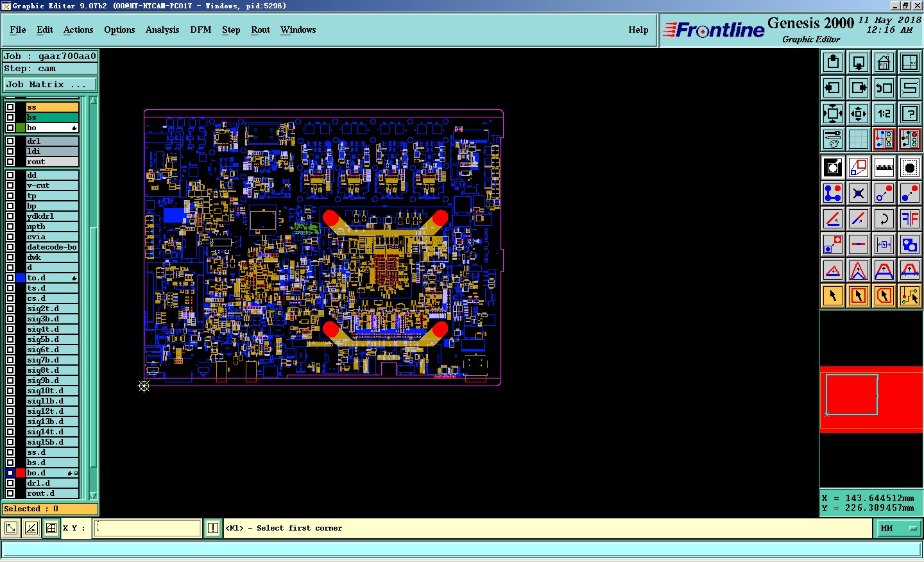Image resolution: width=924 pixels, height=562 pixels.
Task: Click the red color swatch of layer bo.d
Action: tap(21, 473)
